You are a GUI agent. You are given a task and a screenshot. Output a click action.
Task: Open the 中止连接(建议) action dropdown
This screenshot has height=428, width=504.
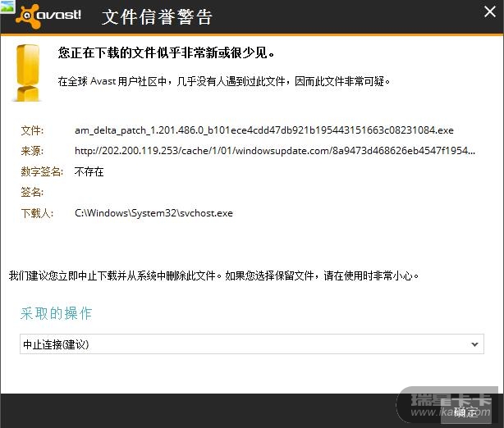coord(252,344)
